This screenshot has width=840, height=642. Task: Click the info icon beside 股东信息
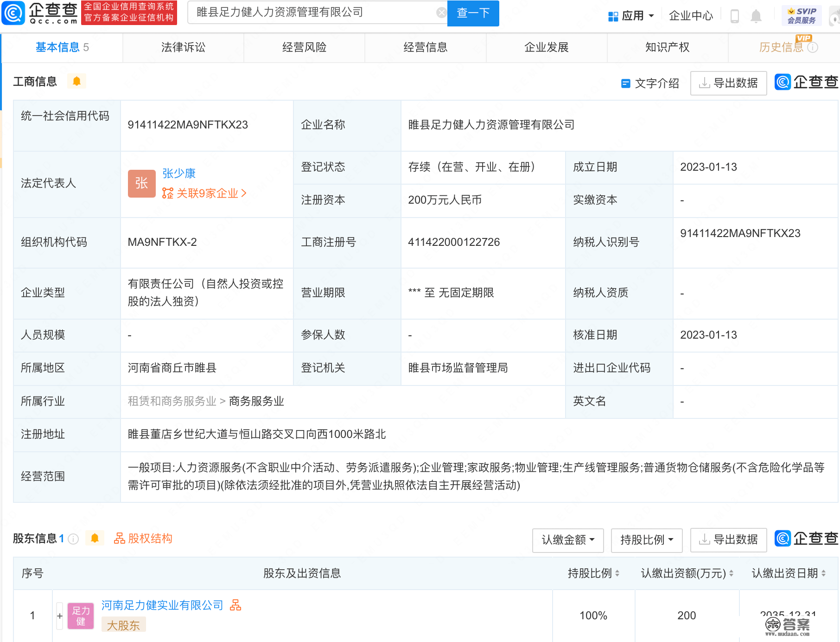click(x=73, y=539)
